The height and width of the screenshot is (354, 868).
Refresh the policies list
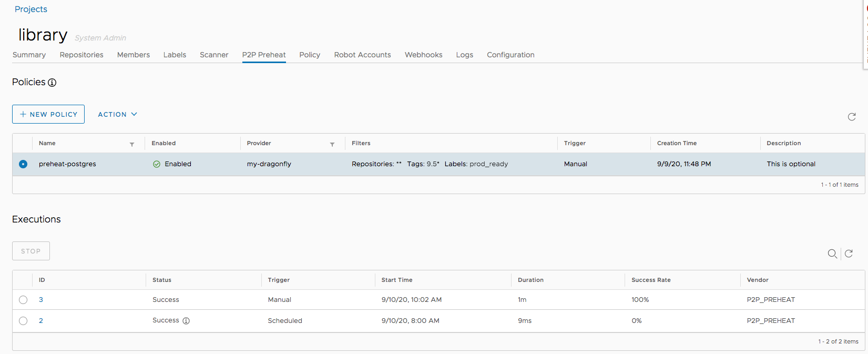(852, 117)
